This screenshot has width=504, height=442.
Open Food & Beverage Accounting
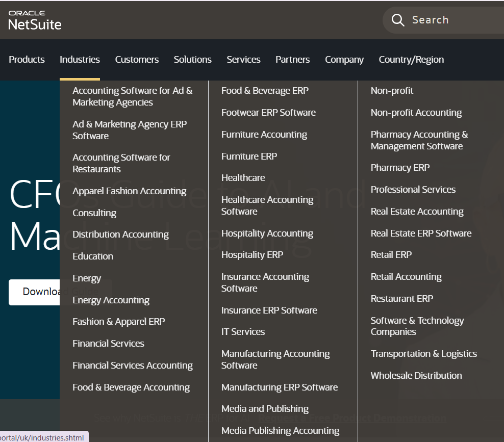click(131, 387)
